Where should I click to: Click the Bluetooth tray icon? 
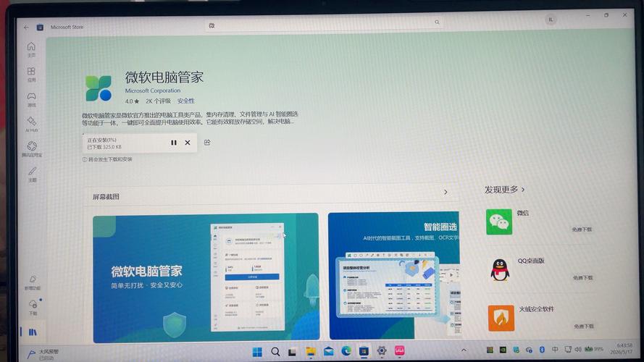[542, 349]
